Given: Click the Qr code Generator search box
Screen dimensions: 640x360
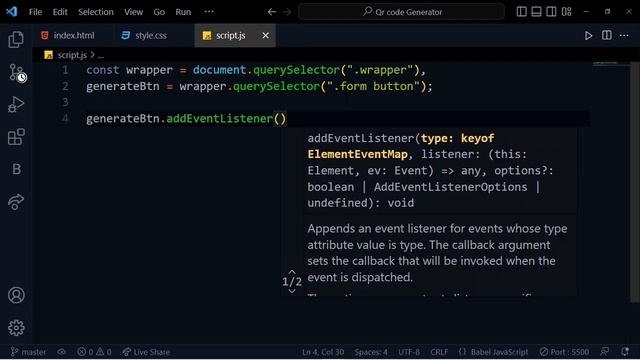Looking at the screenshot, I should pos(402,12).
